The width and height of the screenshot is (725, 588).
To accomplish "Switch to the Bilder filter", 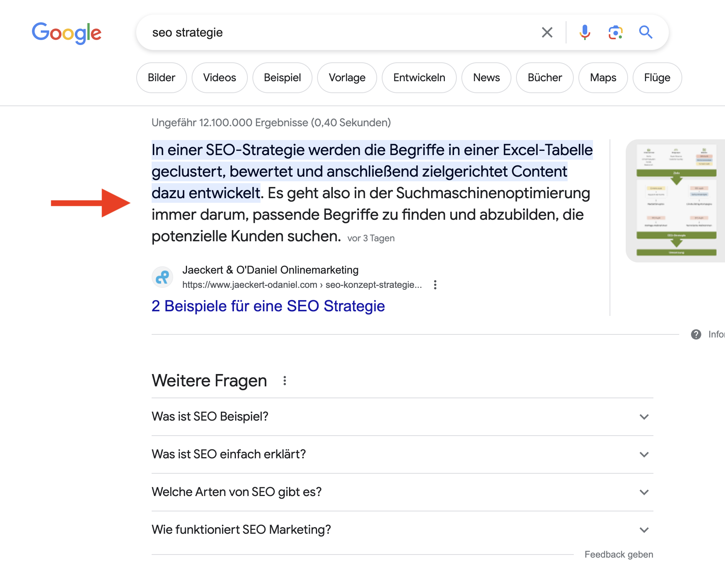I will click(161, 77).
